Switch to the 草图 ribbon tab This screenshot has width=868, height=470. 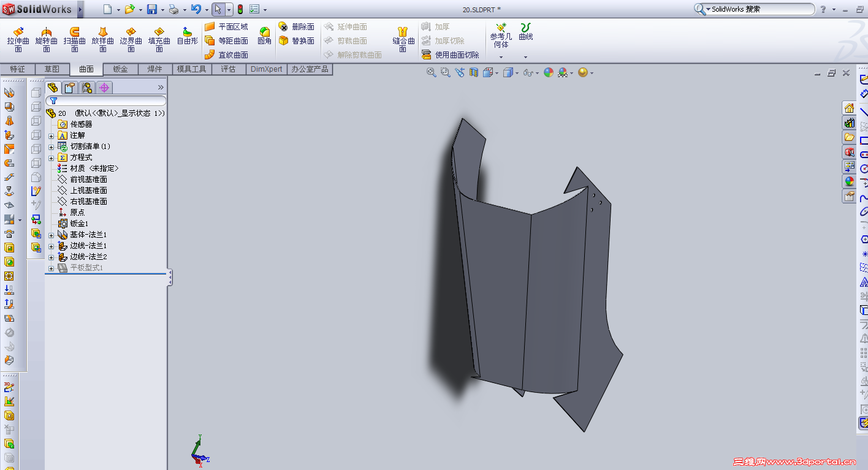[51, 69]
